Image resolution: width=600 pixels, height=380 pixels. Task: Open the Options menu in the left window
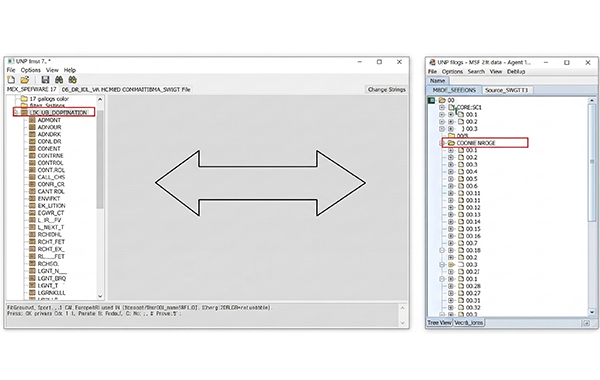(x=31, y=70)
